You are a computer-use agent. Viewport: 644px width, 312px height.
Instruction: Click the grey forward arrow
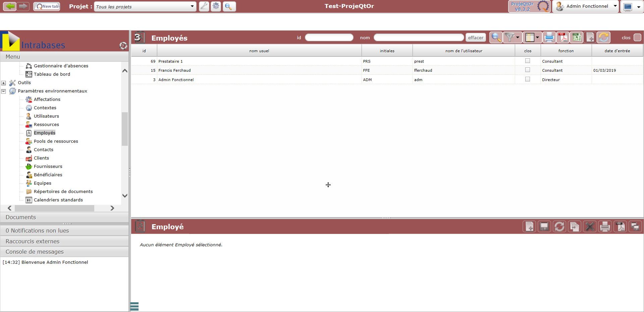click(x=23, y=6)
